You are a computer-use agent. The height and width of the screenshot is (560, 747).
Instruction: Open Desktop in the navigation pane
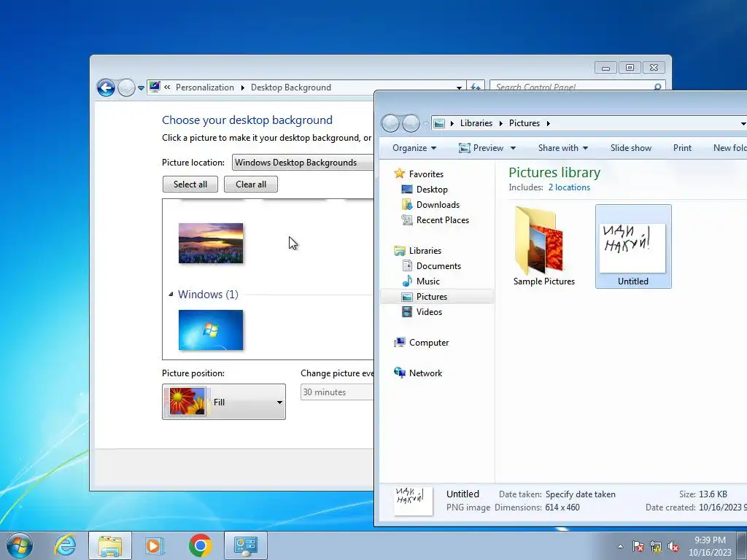tap(432, 190)
